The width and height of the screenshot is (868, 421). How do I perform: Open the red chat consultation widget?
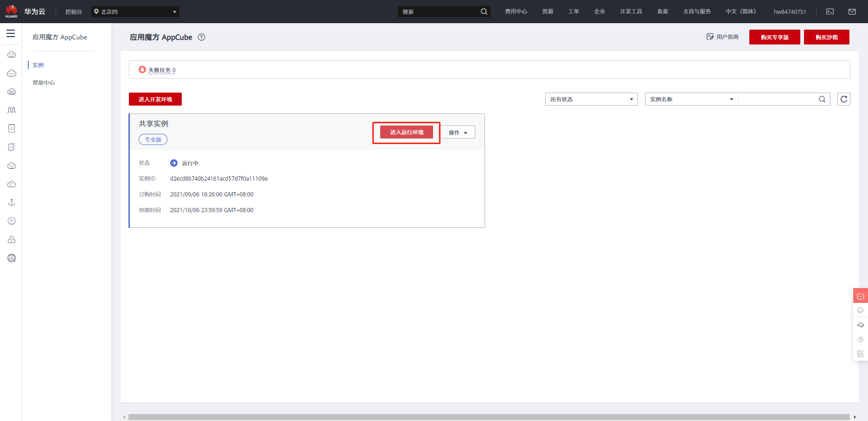point(861,296)
